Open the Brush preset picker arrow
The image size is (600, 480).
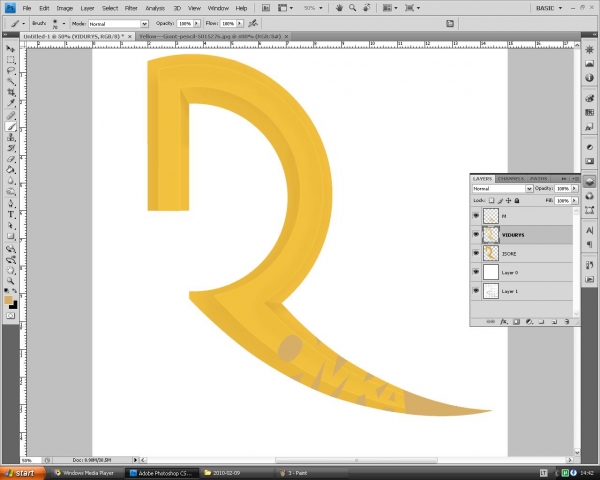64,24
